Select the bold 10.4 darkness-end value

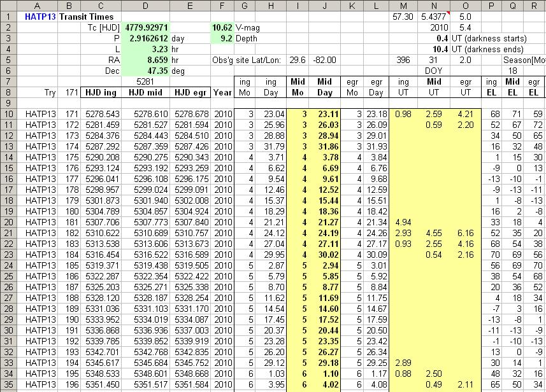point(433,49)
